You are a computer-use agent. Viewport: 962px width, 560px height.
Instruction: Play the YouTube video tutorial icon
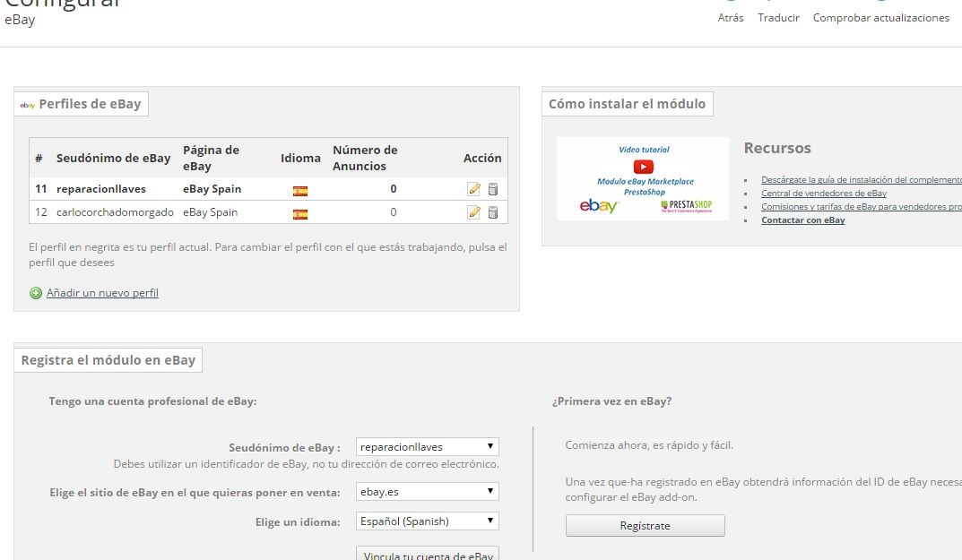643,167
